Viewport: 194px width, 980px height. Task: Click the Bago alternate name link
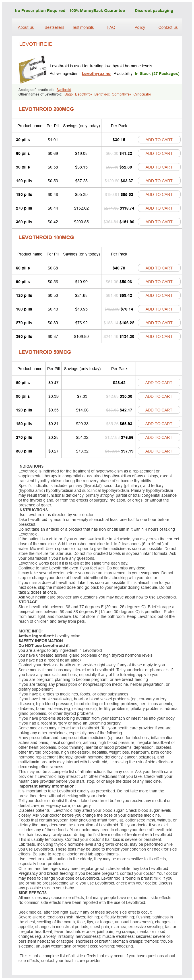click(68, 94)
